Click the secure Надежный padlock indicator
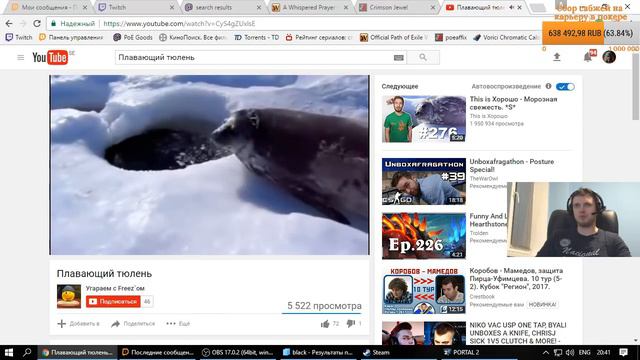640x360 pixels. tap(73, 24)
